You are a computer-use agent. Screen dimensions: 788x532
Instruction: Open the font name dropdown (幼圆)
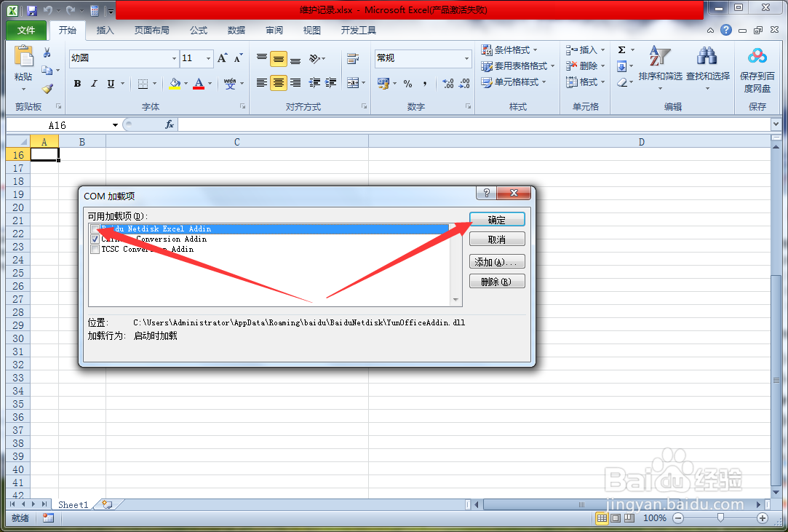click(x=174, y=59)
